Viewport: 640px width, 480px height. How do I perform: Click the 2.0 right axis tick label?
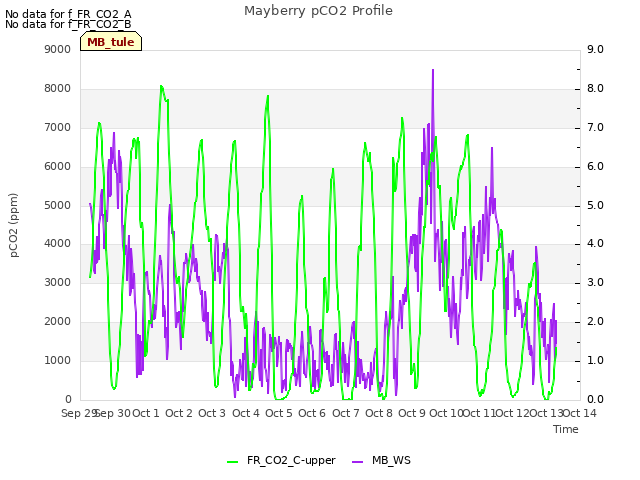(x=595, y=322)
